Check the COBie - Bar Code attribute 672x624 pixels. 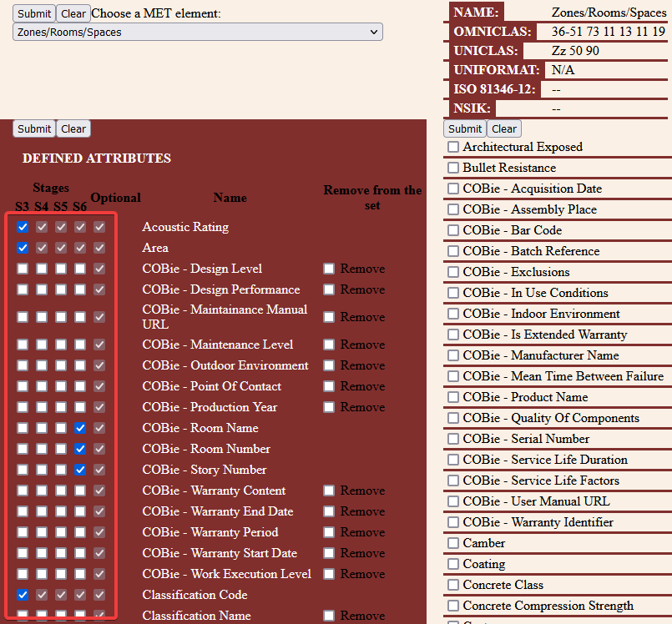[x=453, y=230]
